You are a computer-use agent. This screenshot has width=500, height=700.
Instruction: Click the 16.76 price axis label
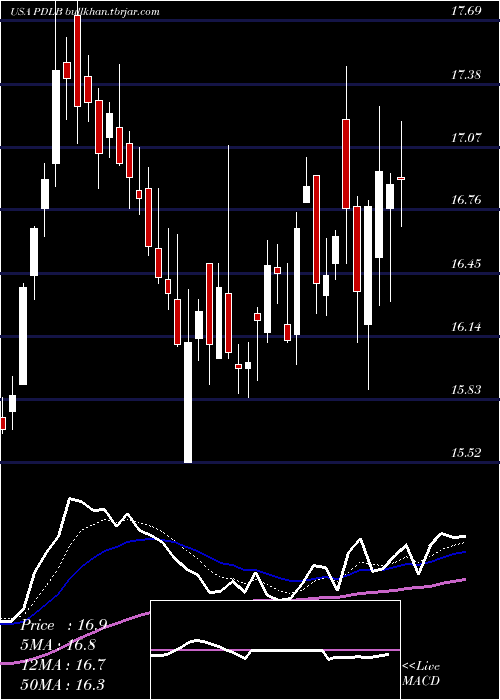pyautogui.click(x=466, y=200)
